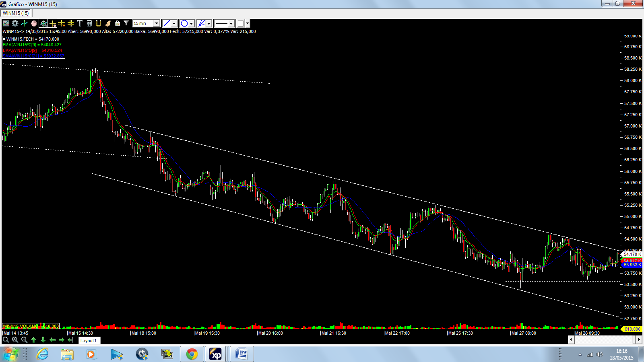The height and width of the screenshot is (362, 644).
Task: Expand the fan tool dropdown arrow
Action: (209, 23)
